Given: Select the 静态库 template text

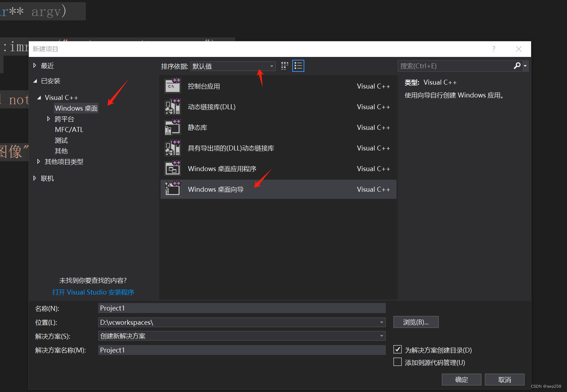Looking at the screenshot, I should coord(198,127).
